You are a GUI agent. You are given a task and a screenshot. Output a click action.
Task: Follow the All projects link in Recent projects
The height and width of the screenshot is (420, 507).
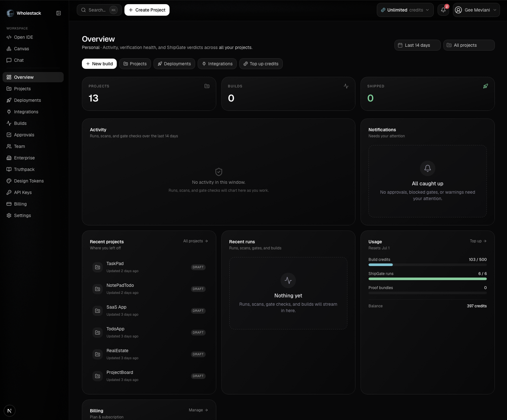[195, 241]
